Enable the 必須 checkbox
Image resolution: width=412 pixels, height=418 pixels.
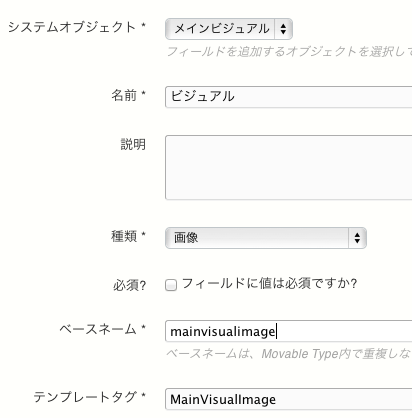[171, 285]
